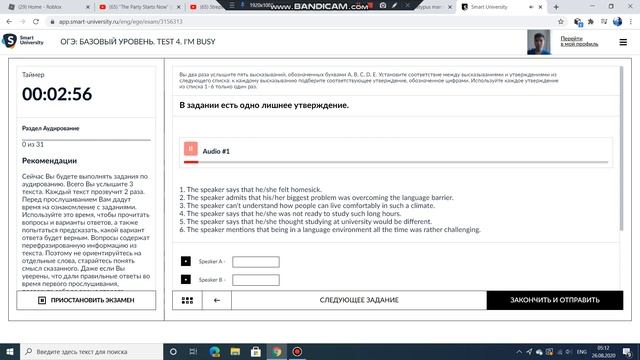Click the Speaker A answer field

(x=256, y=262)
